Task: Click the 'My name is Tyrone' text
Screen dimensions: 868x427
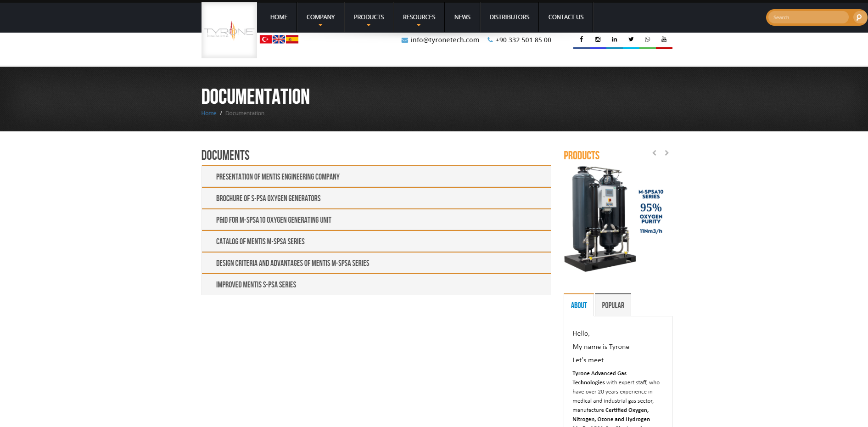Action: click(601, 347)
